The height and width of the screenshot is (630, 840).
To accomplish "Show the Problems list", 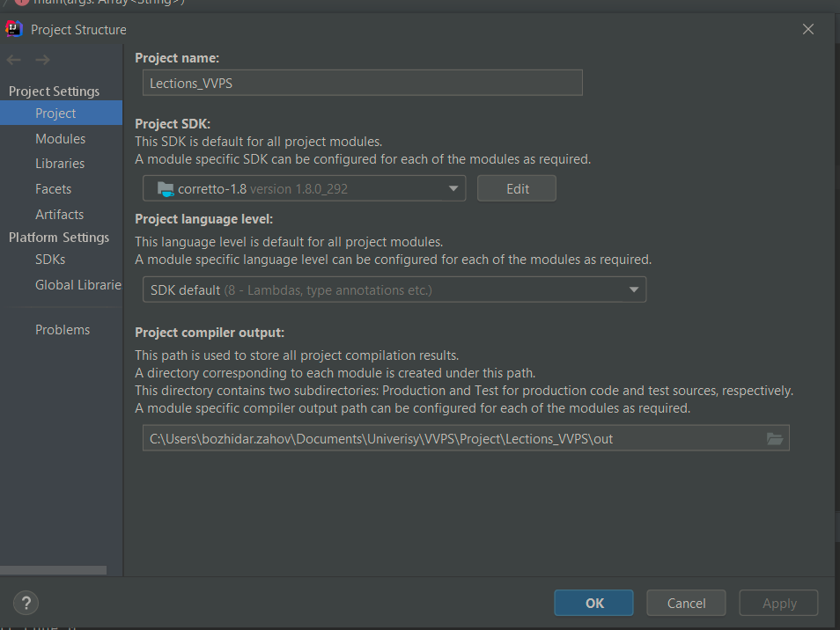I will point(63,330).
